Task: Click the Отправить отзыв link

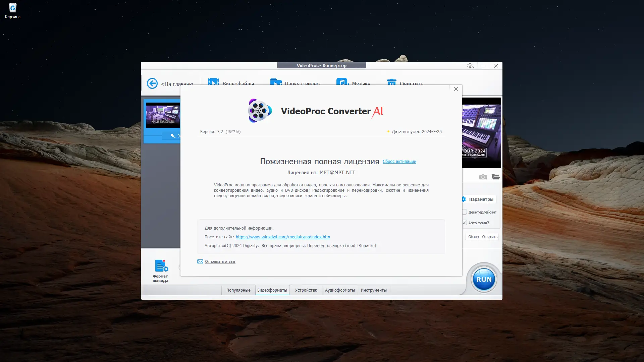Action: coord(220,261)
